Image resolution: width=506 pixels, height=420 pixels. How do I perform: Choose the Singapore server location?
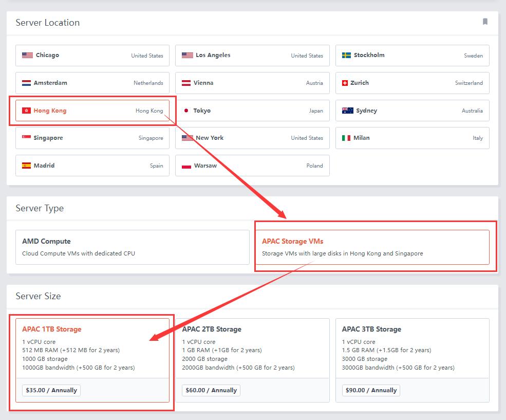(x=92, y=138)
